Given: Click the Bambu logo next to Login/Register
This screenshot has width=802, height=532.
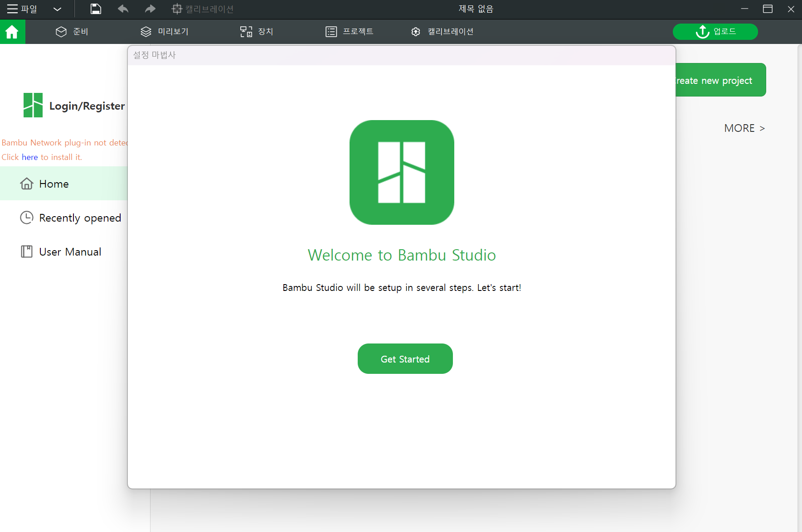Looking at the screenshot, I should [33, 105].
